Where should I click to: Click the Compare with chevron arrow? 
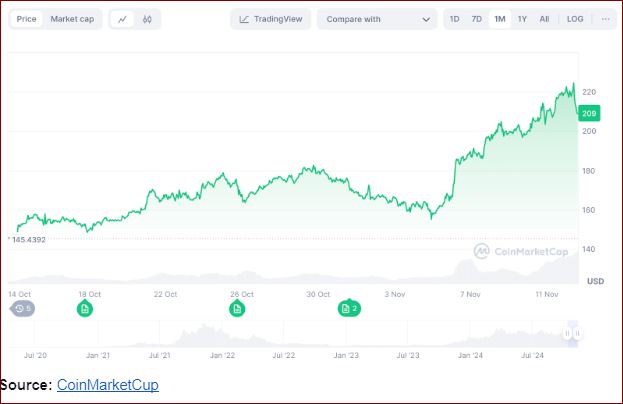(x=427, y=19)
